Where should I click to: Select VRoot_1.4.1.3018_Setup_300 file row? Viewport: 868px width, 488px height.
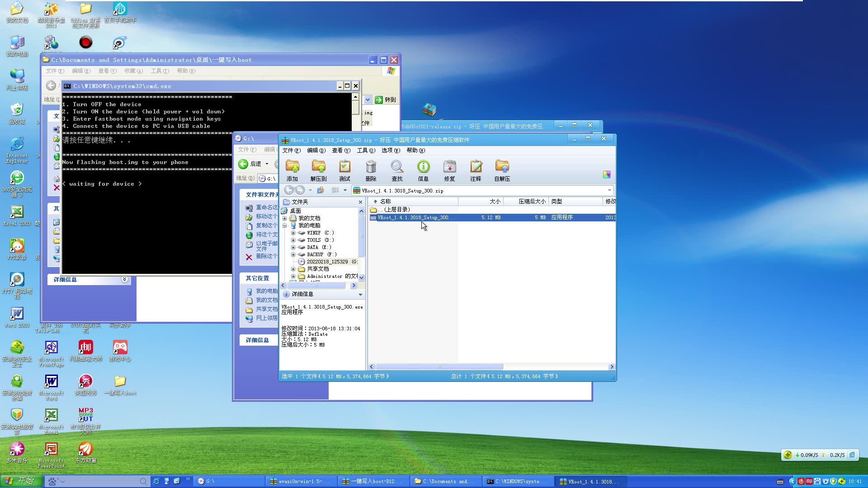(492, 217)
